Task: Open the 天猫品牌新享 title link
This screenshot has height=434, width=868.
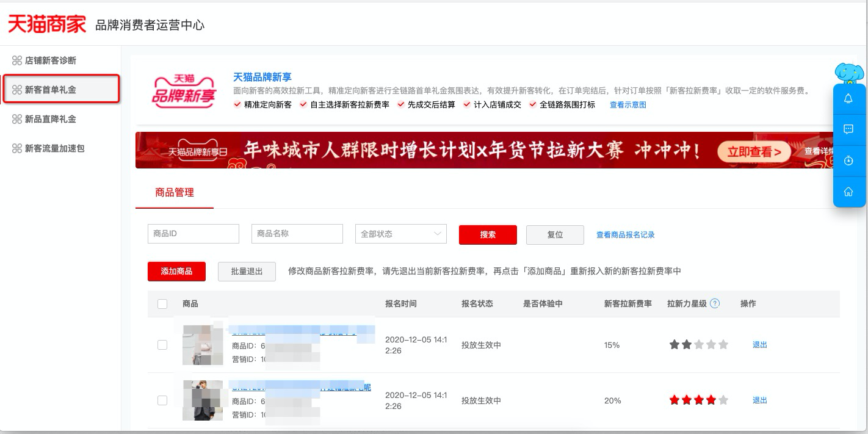Action: [262, 77]
